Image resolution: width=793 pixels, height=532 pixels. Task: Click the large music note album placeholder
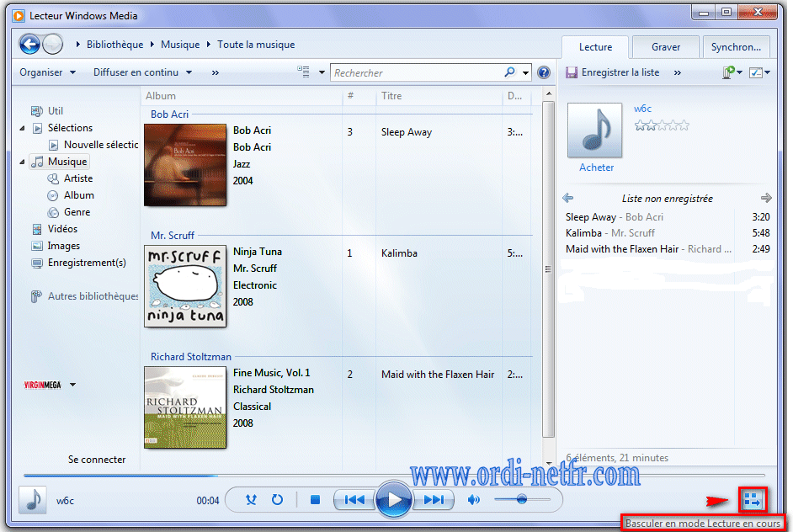[594, 130]
